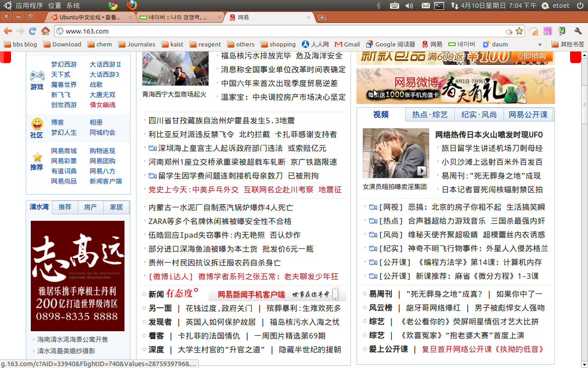Launch Firefox from the top panel
Screen dimensions: 588x368
tap(132, 6)
